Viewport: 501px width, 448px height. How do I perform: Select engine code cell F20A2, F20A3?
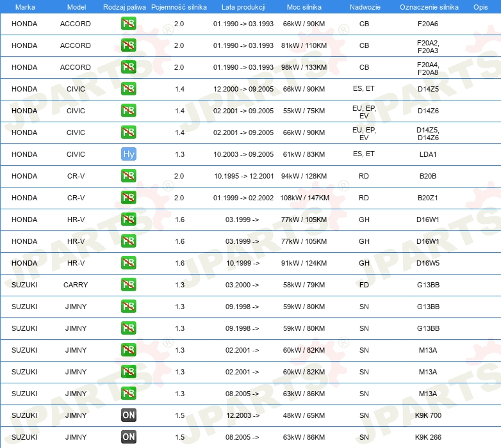tap(428, 47)
